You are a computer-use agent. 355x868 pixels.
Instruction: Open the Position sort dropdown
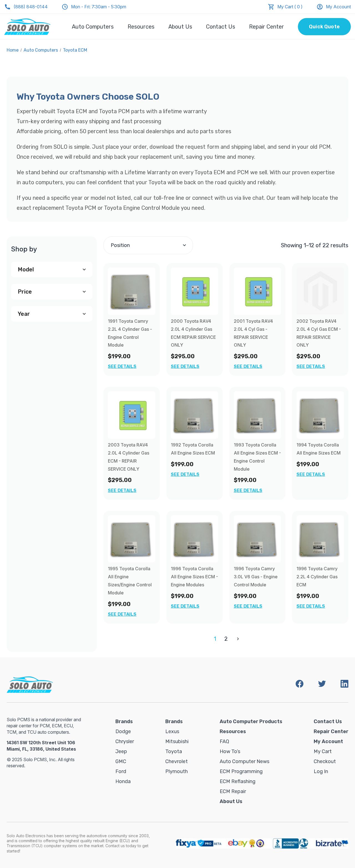click(x=148, y=245)
